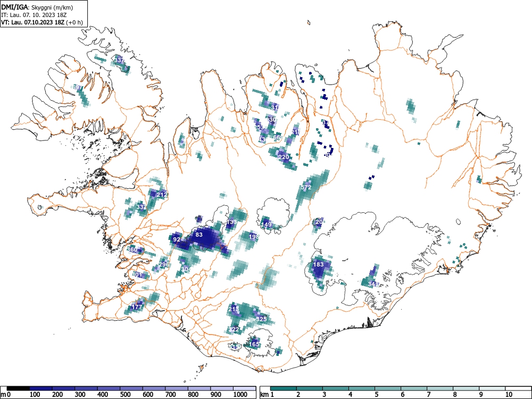This screenshot has width=532, height=399.
Task: Select the 900–1000 m palest lavender swatch
Action: click(222, 388)
